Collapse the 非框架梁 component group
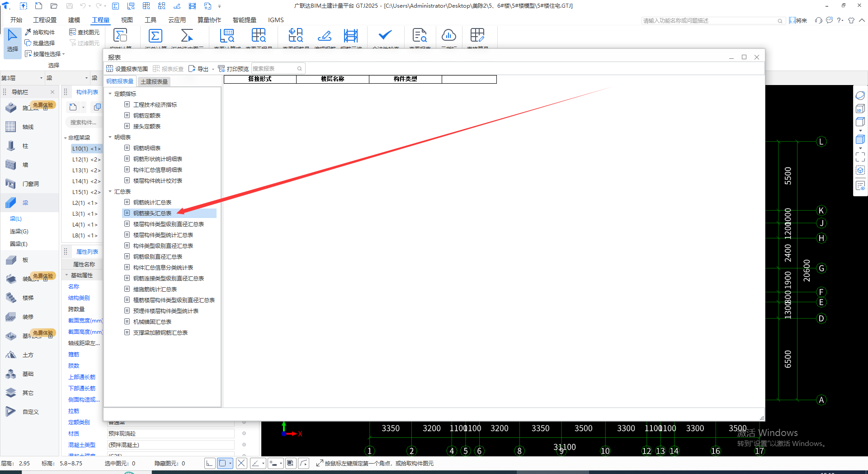 coord(65,138)
